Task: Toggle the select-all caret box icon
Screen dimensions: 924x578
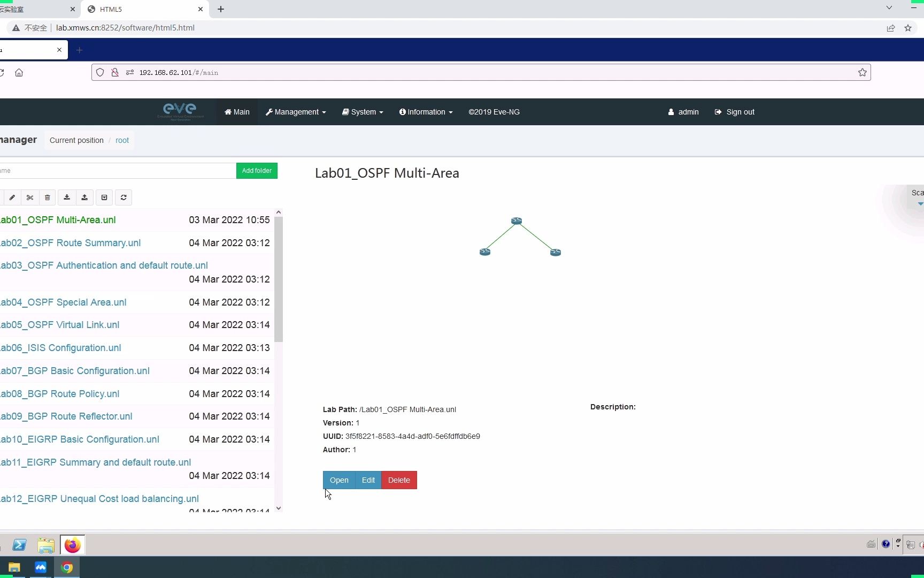Action: click(x=104, y=197)
